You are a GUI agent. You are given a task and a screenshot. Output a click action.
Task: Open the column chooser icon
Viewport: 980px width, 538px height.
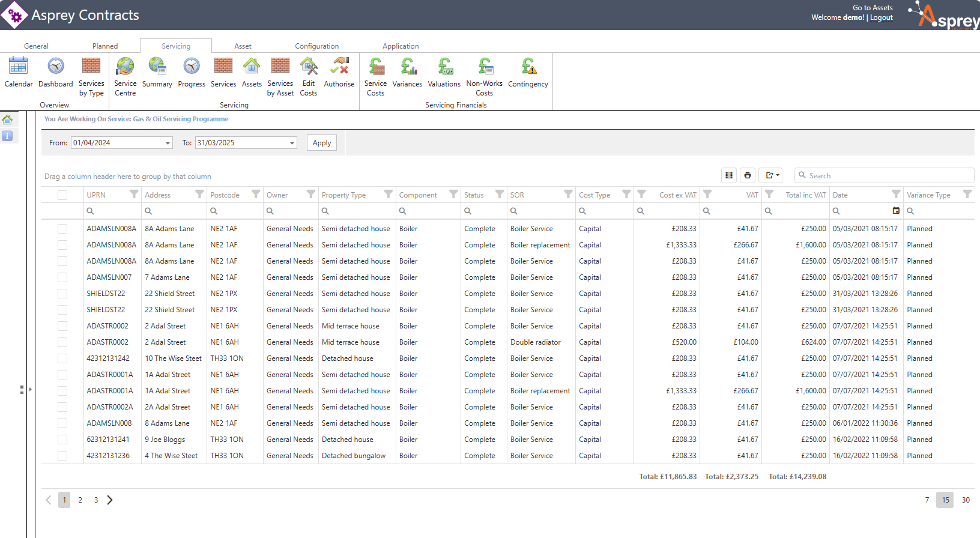pos(729,175)
